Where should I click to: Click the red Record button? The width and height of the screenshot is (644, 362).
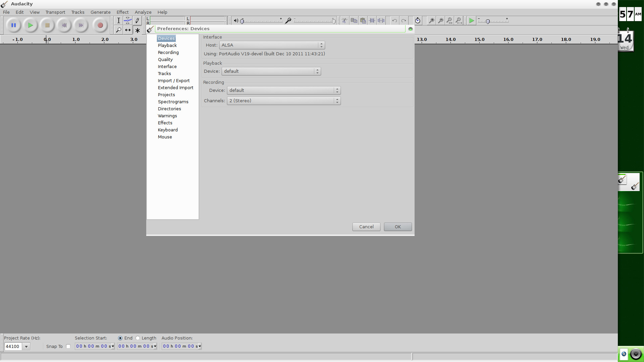100,25
